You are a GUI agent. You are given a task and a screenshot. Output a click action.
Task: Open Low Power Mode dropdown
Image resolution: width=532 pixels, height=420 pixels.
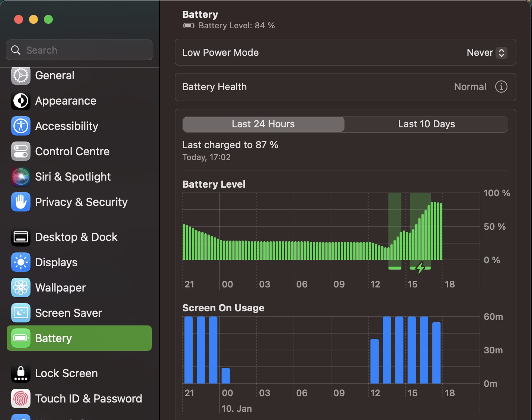tap(487, 53)
